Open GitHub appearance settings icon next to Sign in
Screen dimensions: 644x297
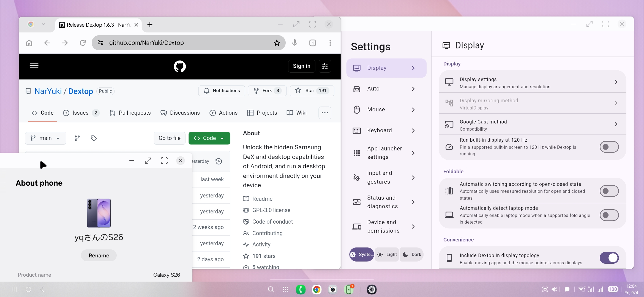coord(325,66)
